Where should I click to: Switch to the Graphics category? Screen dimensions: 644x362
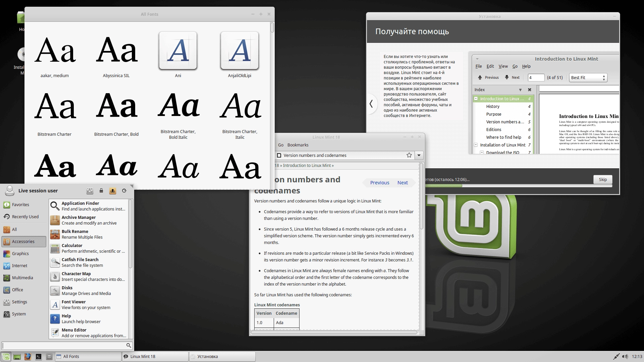(23, 254)
